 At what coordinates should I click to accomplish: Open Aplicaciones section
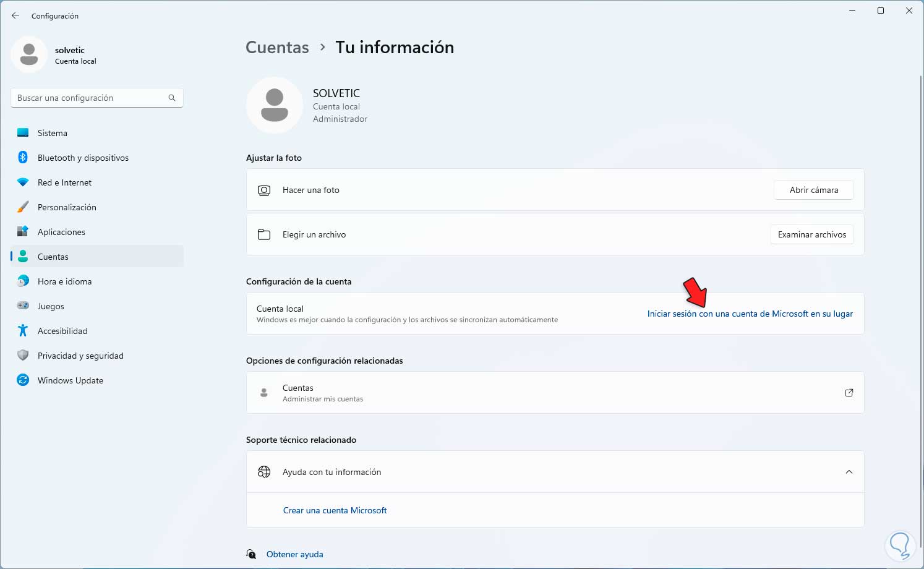97,232
